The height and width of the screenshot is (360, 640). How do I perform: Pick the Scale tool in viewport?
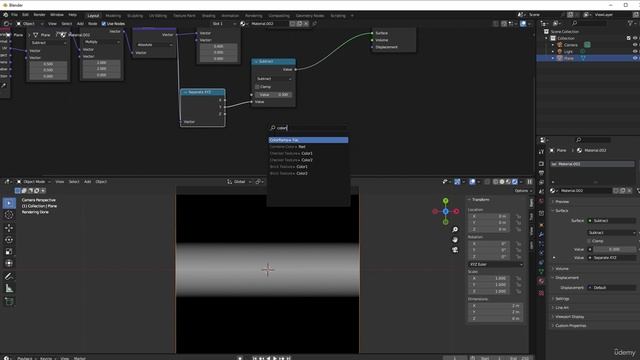[9, 251]
